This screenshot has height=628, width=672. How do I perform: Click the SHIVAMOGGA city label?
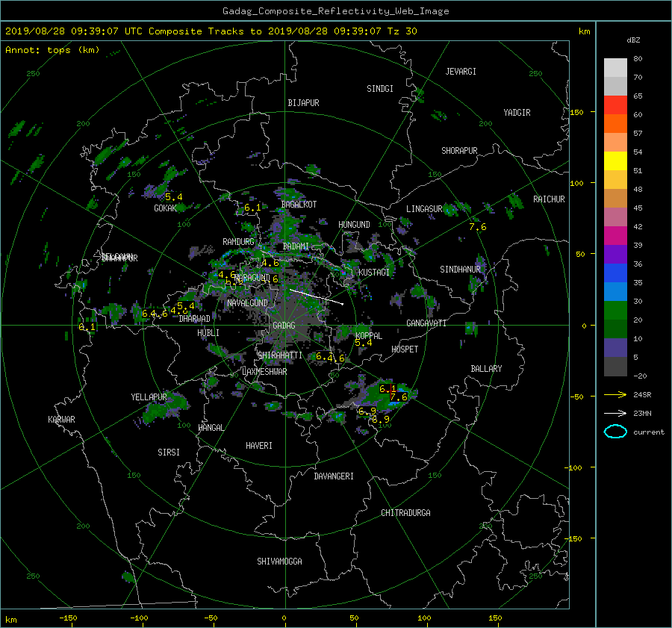click(x=279, y=562)
